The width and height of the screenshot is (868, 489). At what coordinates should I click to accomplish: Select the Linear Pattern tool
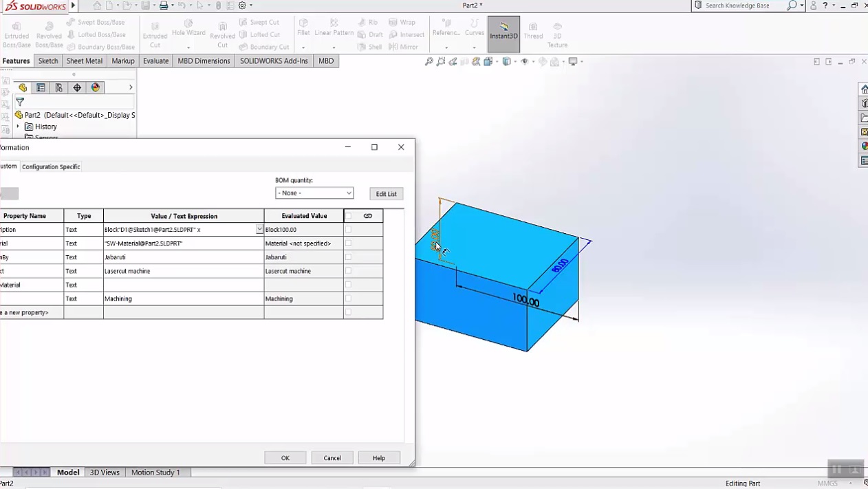pyautogui.click(x=334, y=32)
